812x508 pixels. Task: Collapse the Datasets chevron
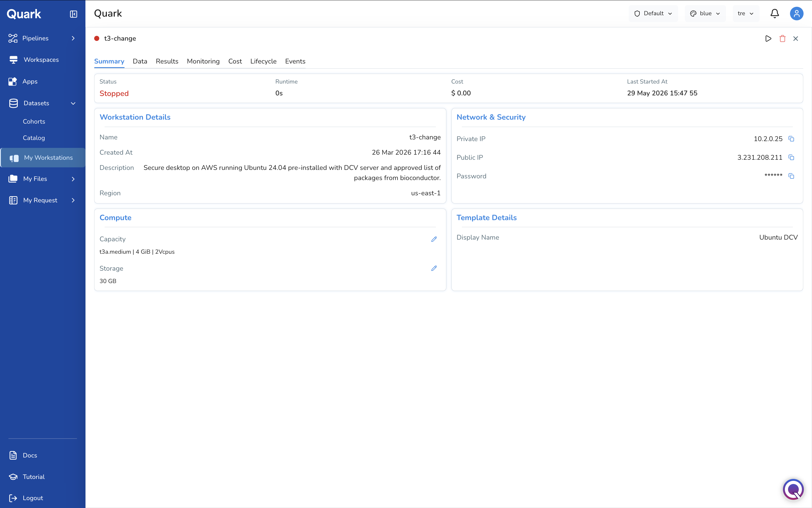coord(73,103)
